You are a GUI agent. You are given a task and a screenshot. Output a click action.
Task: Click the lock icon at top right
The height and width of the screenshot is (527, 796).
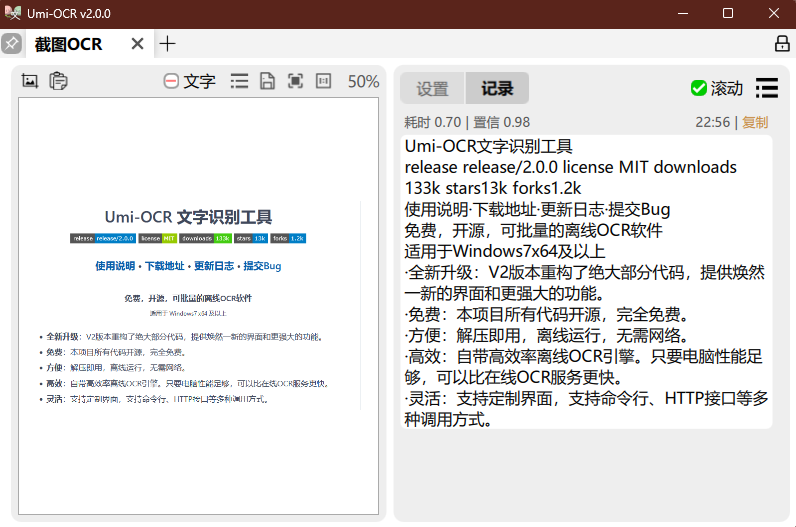(x=782, y=44)
